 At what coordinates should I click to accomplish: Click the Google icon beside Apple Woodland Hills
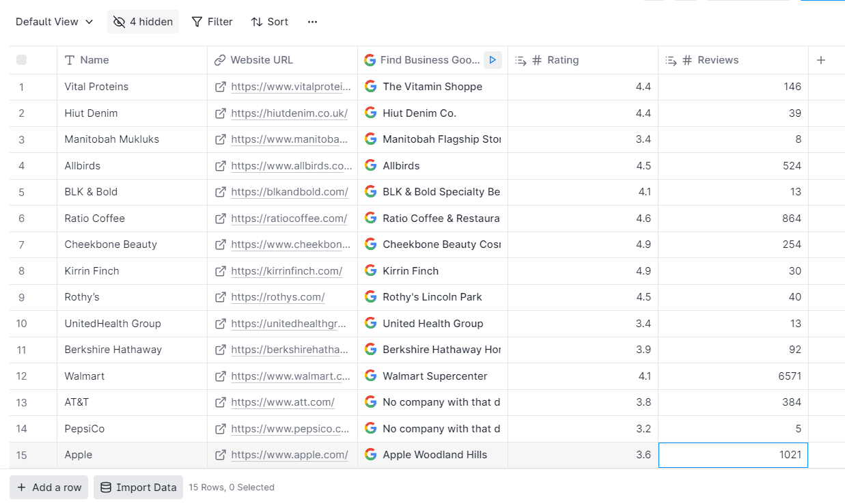pos(371,454)
